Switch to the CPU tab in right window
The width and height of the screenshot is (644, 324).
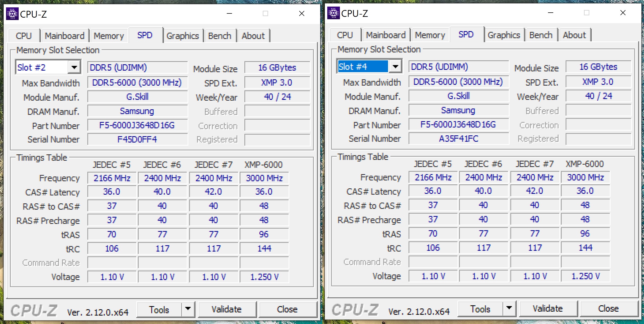345,35
